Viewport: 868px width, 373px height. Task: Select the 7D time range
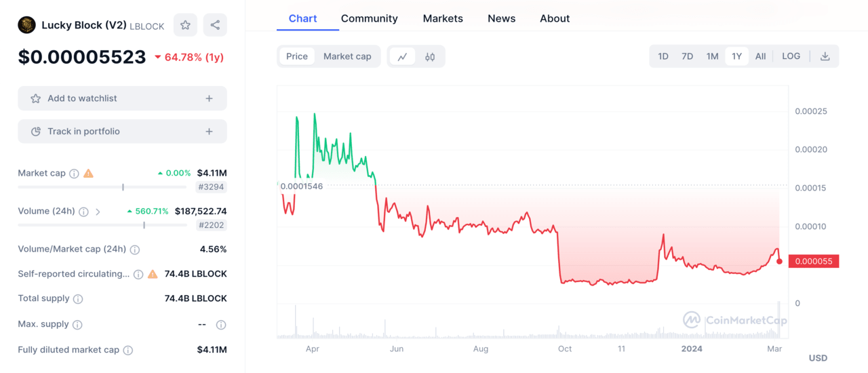[x=687, y=56]
